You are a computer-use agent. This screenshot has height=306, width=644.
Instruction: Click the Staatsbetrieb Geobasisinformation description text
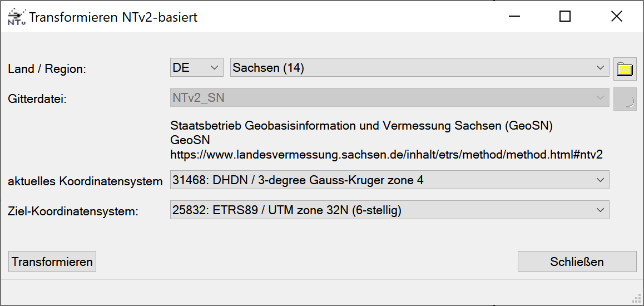pos(361,126)
